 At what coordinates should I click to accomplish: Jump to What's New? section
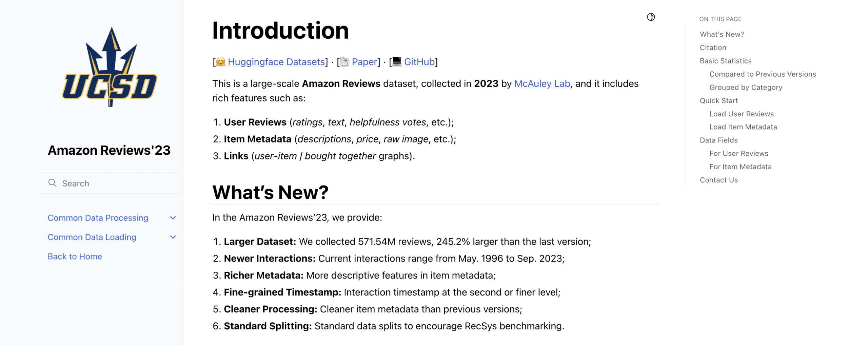pos(721,34)
